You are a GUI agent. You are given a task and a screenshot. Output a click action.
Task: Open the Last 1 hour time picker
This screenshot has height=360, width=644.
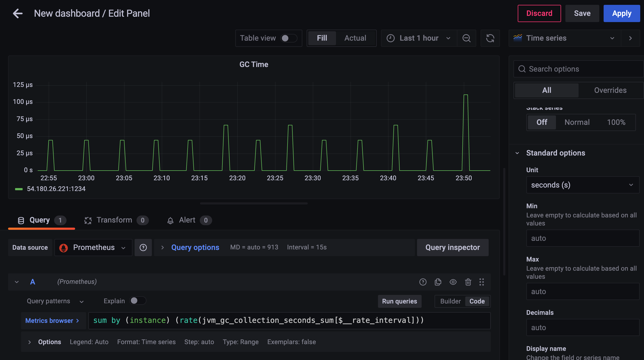[419, 38]
